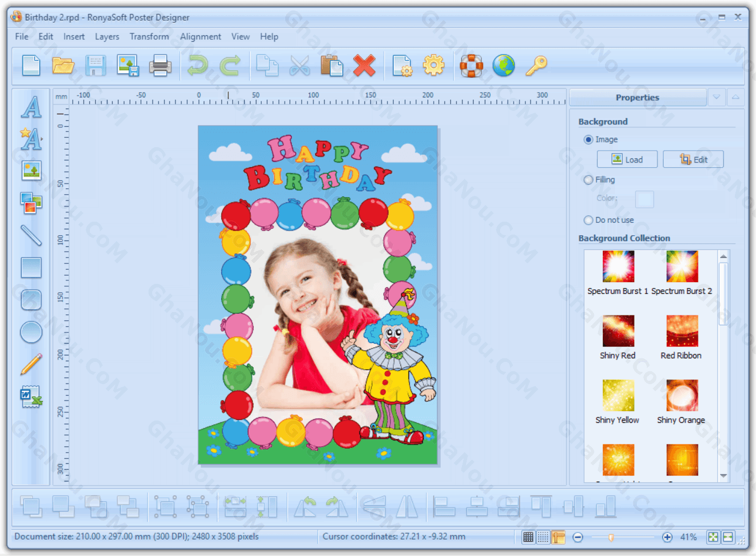Click the Happy Birthday text on the poster
756x556 pixels.
coord(317,163)
